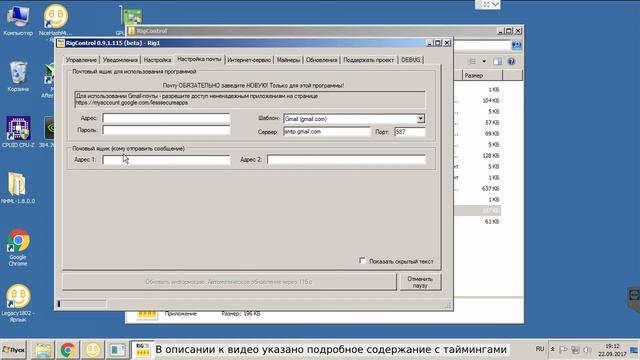Viewport: 640px width, 360px height.
Task: Switch to the Обновления tab
Action: 321,60
